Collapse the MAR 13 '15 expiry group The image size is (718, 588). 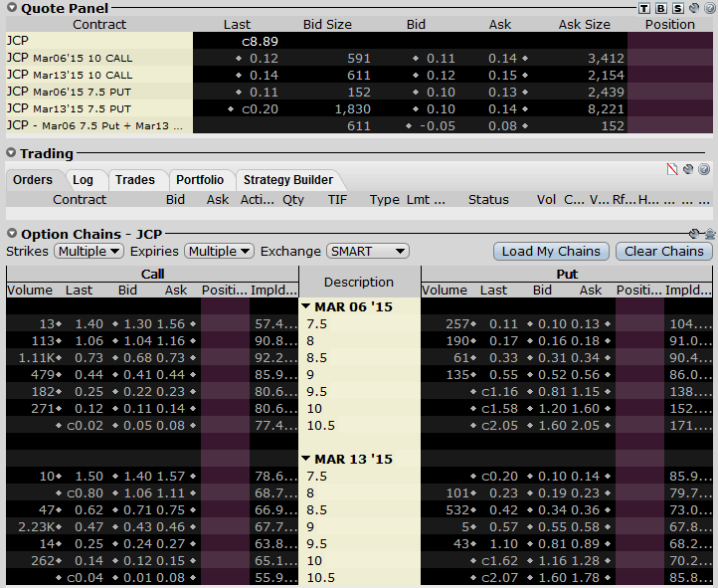pos(306,459)
